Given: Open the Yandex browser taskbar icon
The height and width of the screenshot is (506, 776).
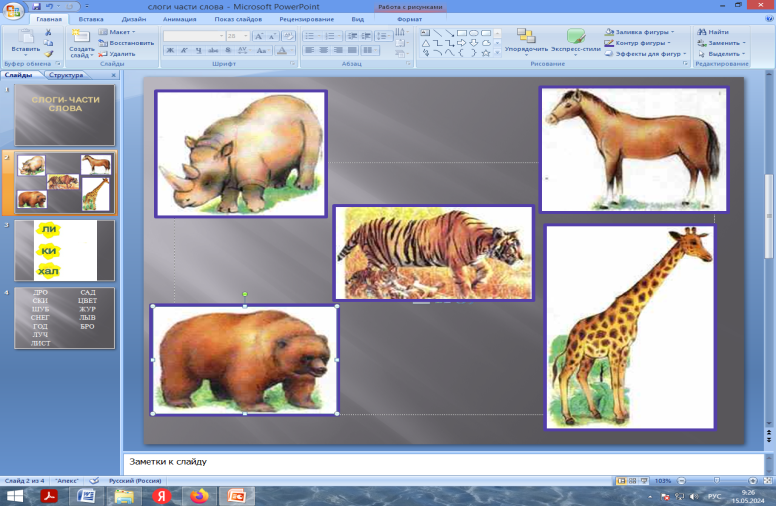Looking at the screenshot, I should (162, 495).
